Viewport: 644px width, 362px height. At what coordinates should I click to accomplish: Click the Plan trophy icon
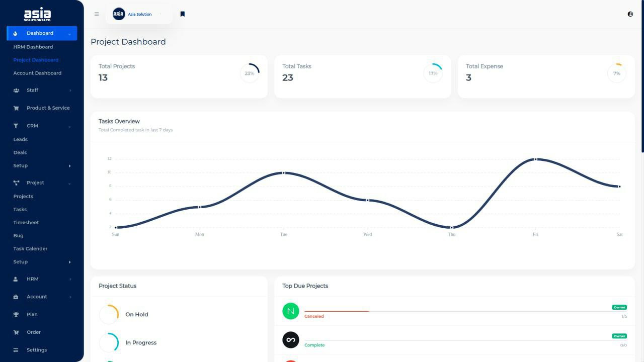pos(16,315)
